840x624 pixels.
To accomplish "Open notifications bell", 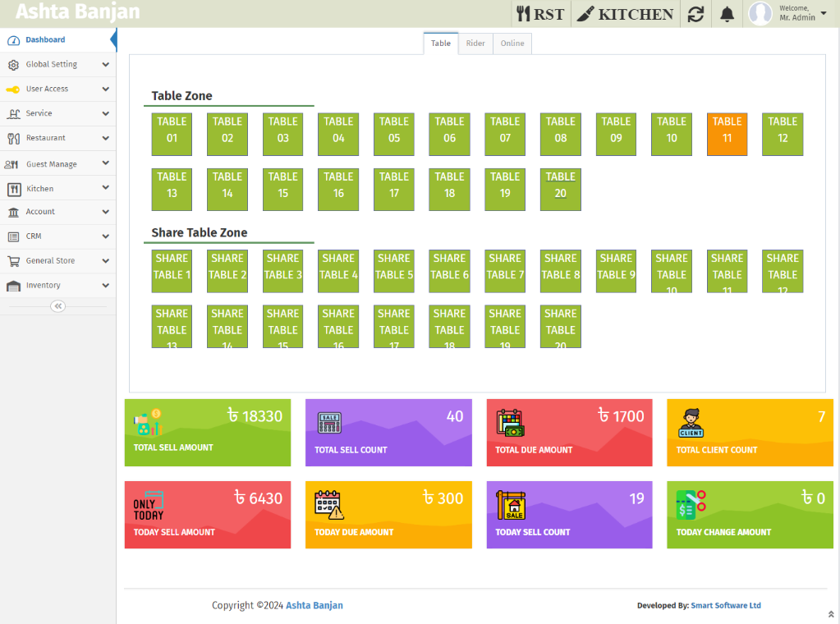I will coord(727,14).
